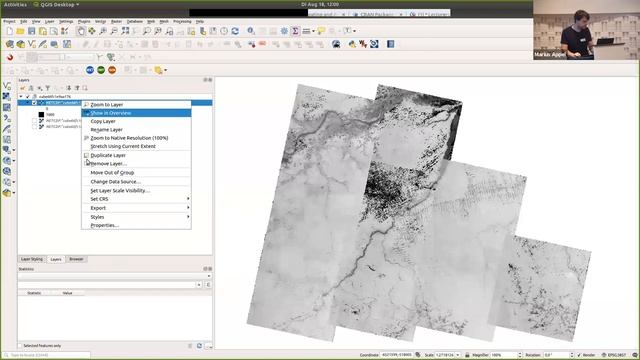Select the Zoom In magnifier tool
Screen dimensions: 640x360
(x=103, y=31)
